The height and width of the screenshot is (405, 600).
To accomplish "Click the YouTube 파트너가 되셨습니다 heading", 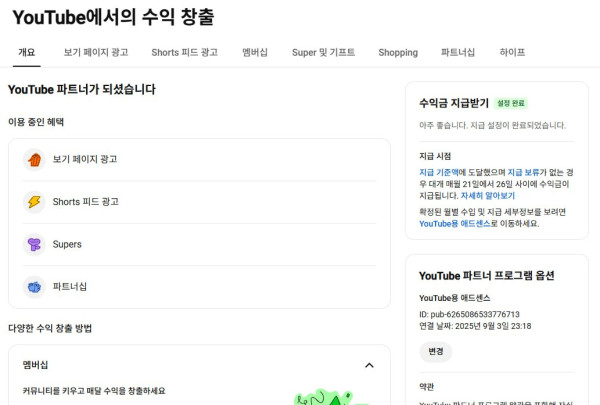I will [82, 90].
